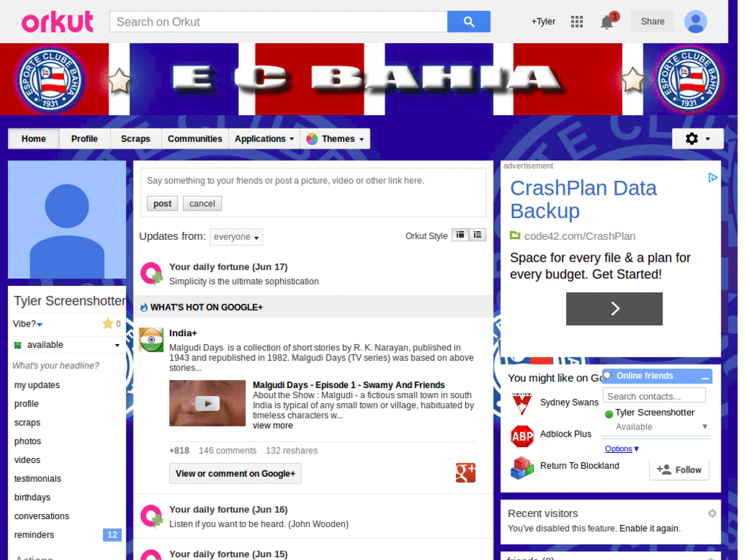747x560 pixels.
Task: Click the EC Bahia crest on left banner
Action: pyautogui.click(x=50, y=79)
